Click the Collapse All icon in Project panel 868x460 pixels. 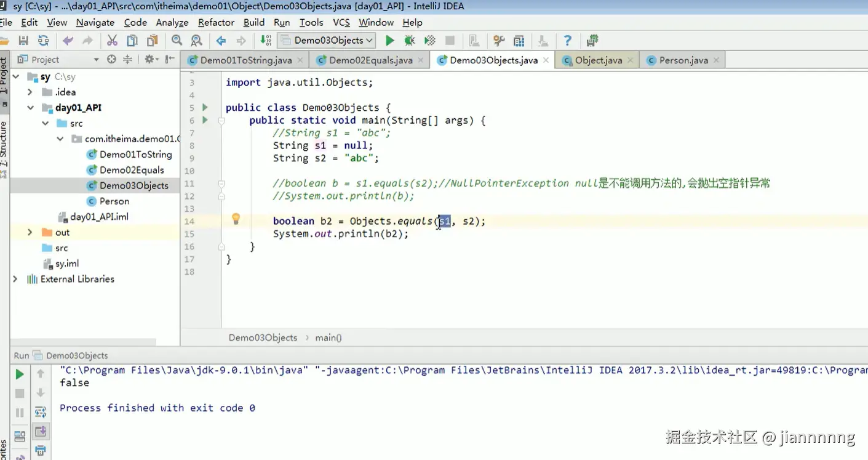click(x=127, y=59)
